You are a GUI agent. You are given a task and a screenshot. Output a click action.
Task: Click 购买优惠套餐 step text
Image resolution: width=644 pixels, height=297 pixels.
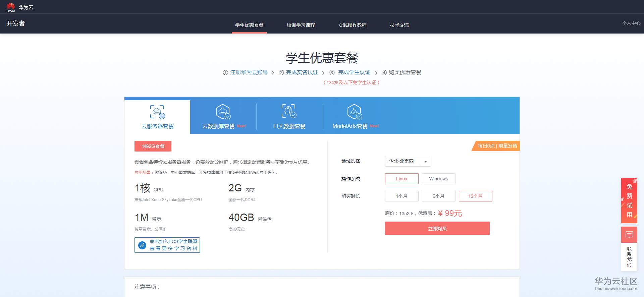pyautogui.click(x=405, y=72)
